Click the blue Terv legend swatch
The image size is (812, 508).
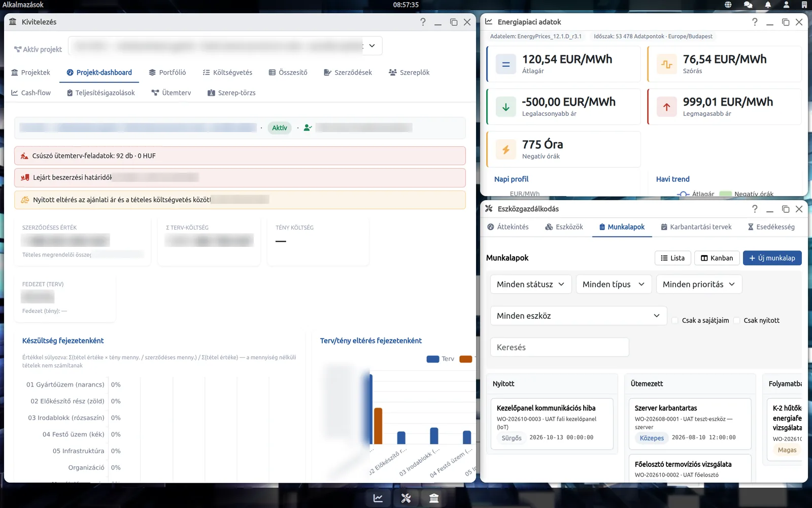pos(433,359)
